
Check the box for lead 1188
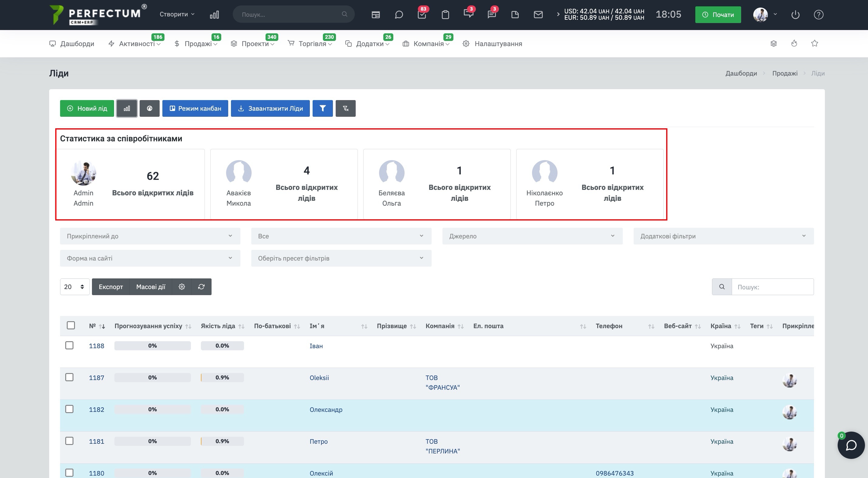click(70, 345)
